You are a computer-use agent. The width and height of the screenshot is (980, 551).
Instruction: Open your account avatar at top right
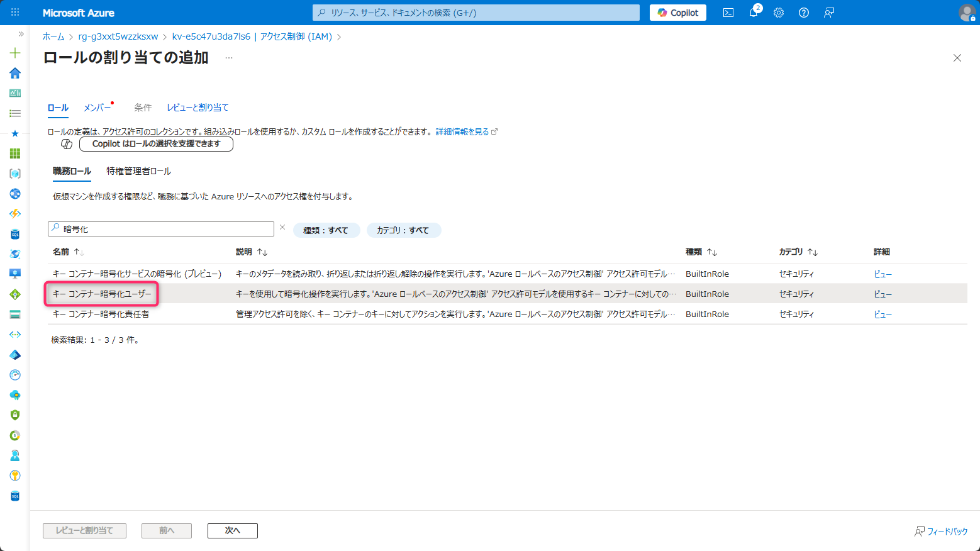pos(967,13)
